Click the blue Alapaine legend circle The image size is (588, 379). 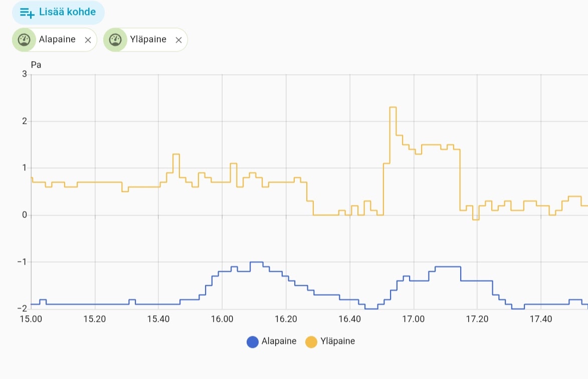[253, 342]
